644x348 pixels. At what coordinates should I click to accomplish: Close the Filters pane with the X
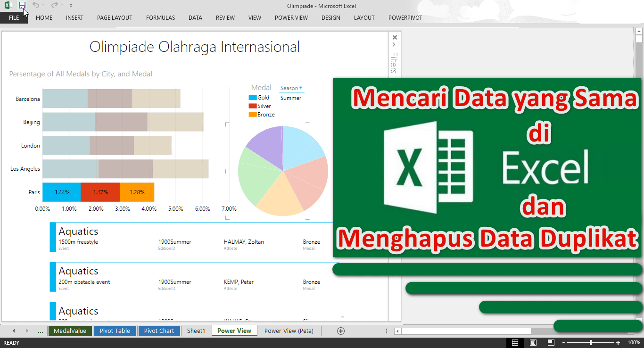coord(395,37)
